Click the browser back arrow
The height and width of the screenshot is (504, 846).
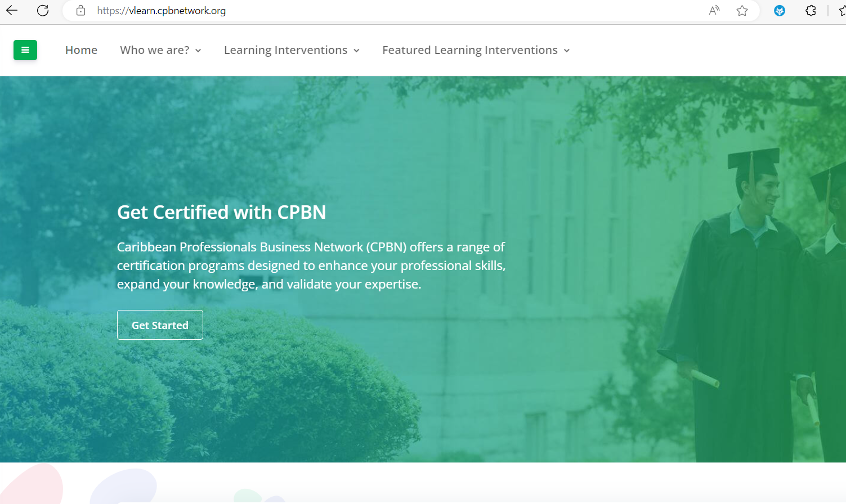point(12,11)
